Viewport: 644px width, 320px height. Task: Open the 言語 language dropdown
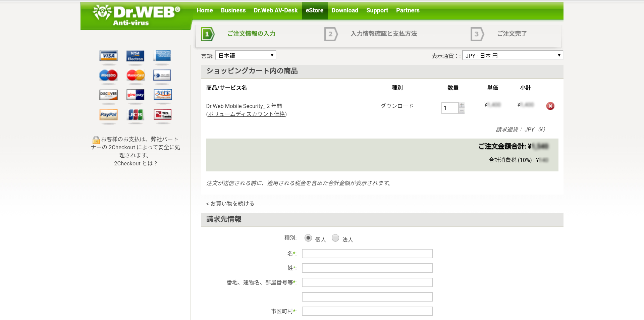pos(246,55)
